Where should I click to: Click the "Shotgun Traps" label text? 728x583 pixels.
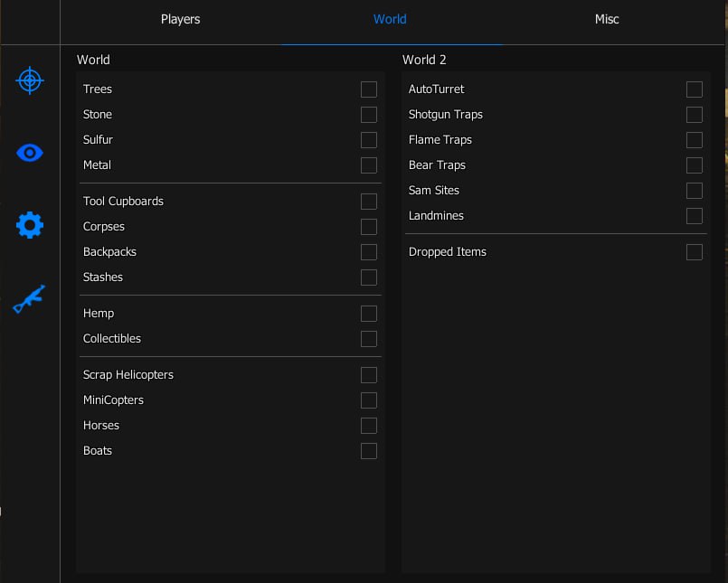coord(445,115)
